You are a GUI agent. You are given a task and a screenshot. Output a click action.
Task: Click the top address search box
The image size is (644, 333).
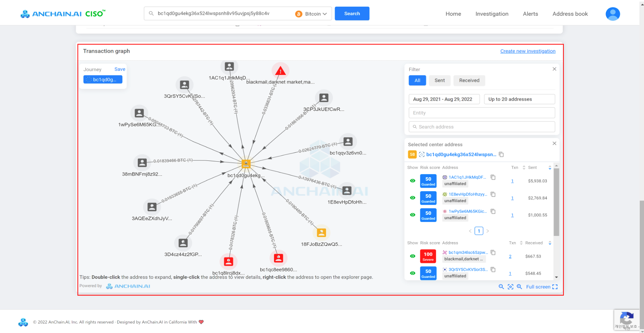[x=219, y=14]
